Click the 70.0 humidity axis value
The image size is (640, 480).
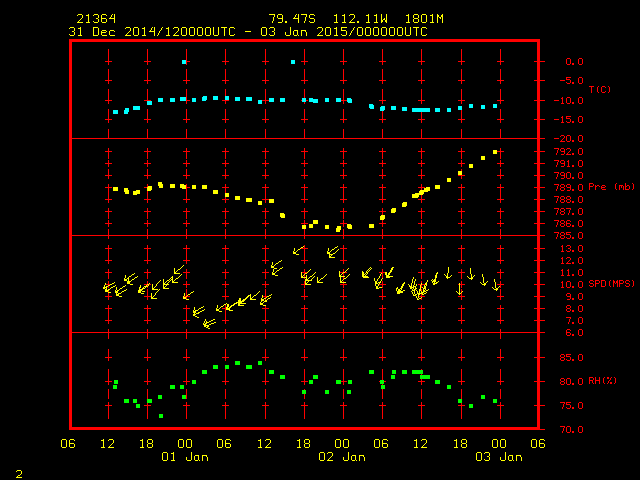tap(571, 430)
